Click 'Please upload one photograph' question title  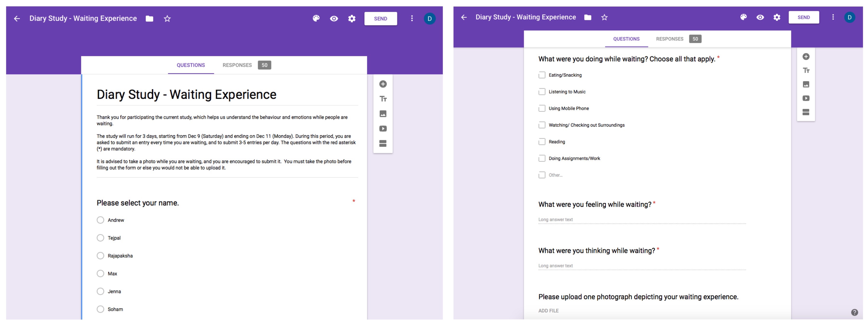tap(638, 297)
